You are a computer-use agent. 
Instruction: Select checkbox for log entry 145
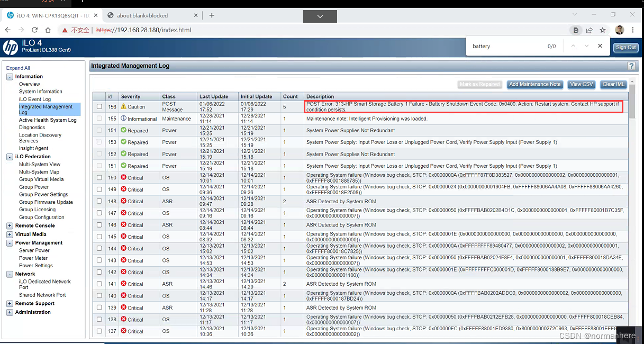[99, 237]
